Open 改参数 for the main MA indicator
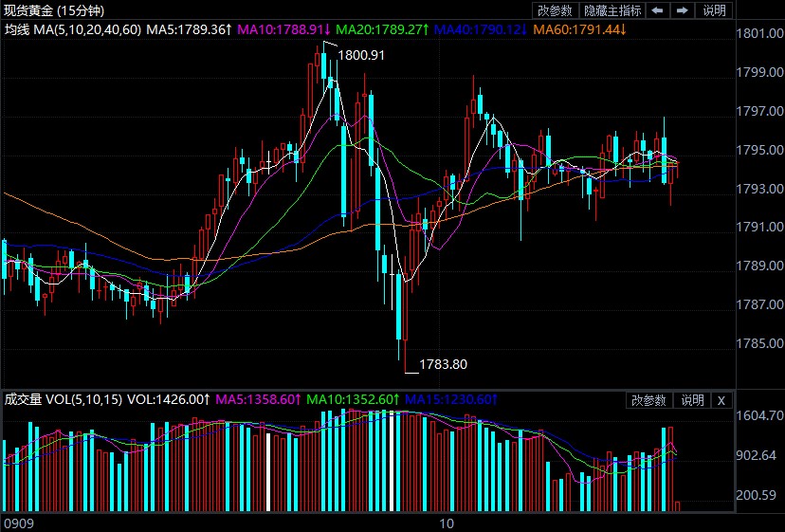 (556, 10)
